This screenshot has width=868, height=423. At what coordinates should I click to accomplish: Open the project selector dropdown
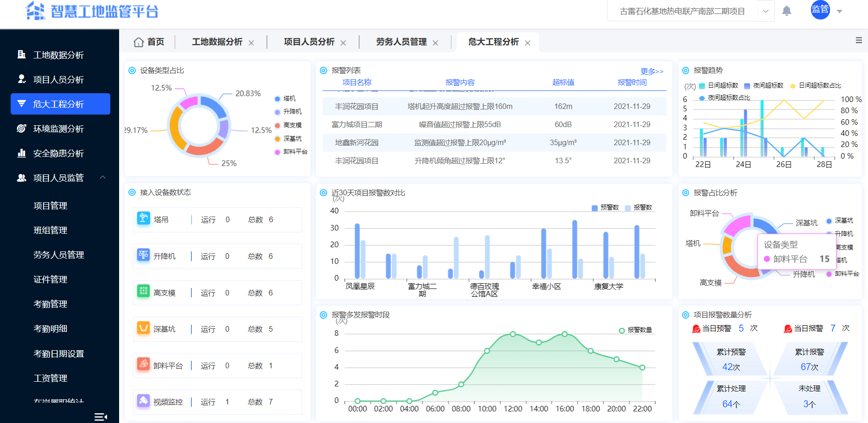point(765,11)
